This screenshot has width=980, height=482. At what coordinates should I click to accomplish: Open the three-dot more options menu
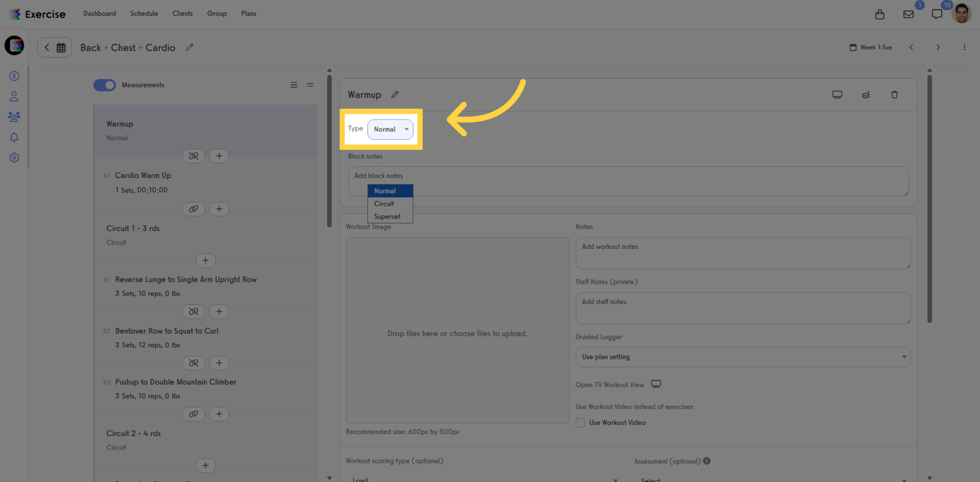point(964,47)
